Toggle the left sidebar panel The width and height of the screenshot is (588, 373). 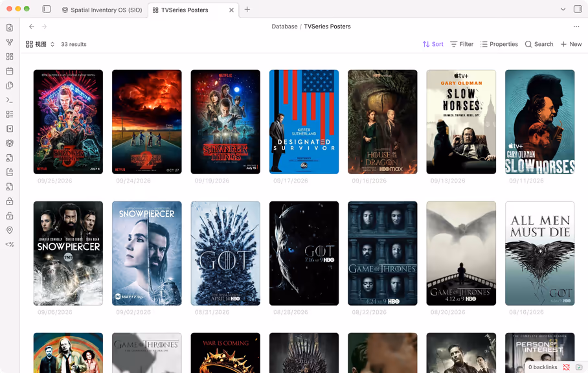47,9
